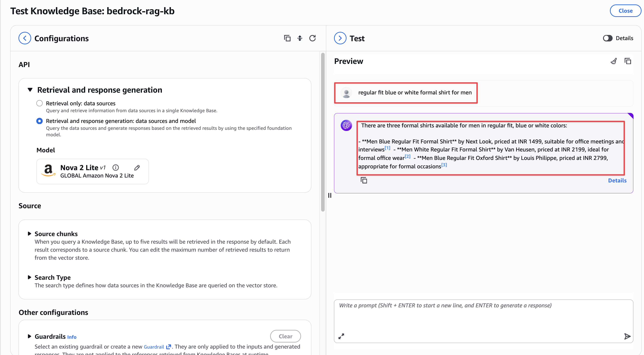Open citation [2] in the response
This screenshot has width=644, height=355.
(408, 156)
